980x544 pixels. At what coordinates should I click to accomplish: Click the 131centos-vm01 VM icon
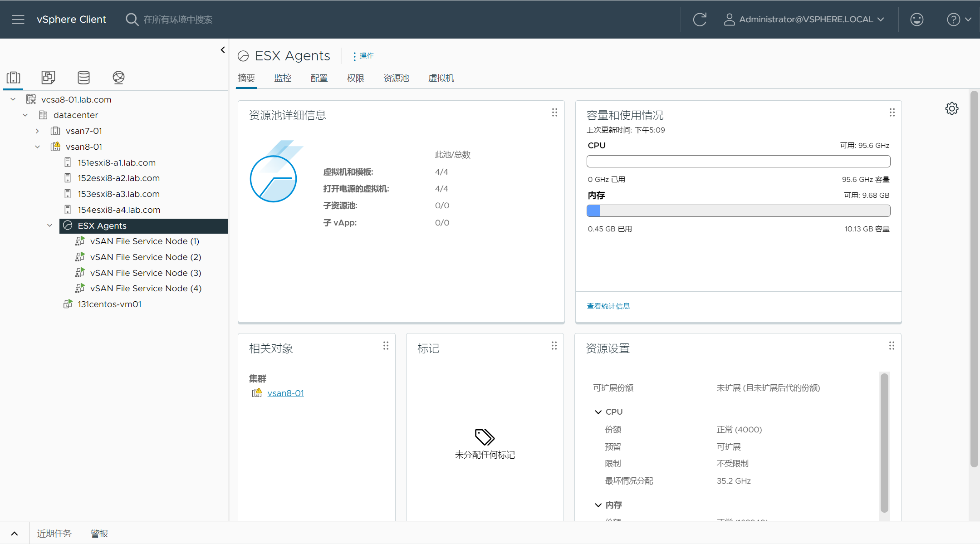tap(68, 304)
